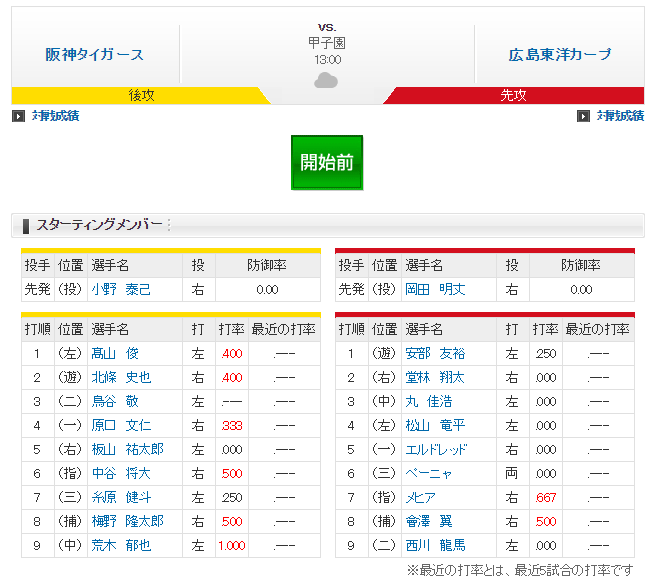Open 対戦成績 link under Hanshin side

point(56,116)
